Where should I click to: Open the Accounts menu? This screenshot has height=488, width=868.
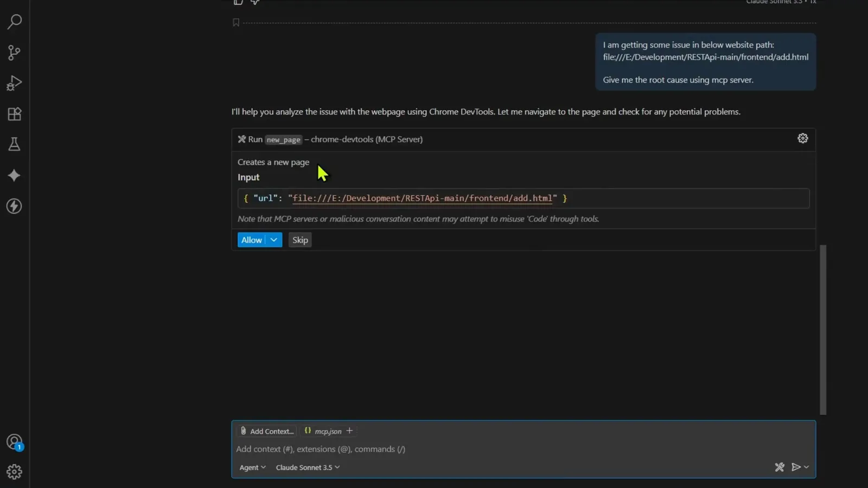14,442
